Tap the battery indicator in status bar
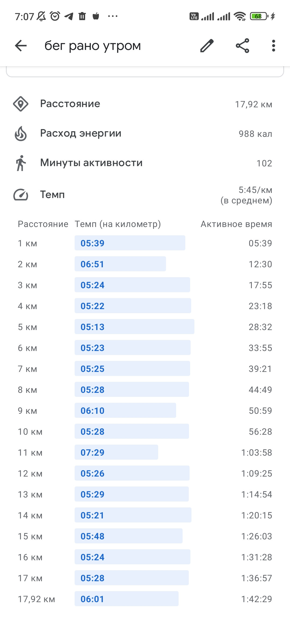 (259, 16)
